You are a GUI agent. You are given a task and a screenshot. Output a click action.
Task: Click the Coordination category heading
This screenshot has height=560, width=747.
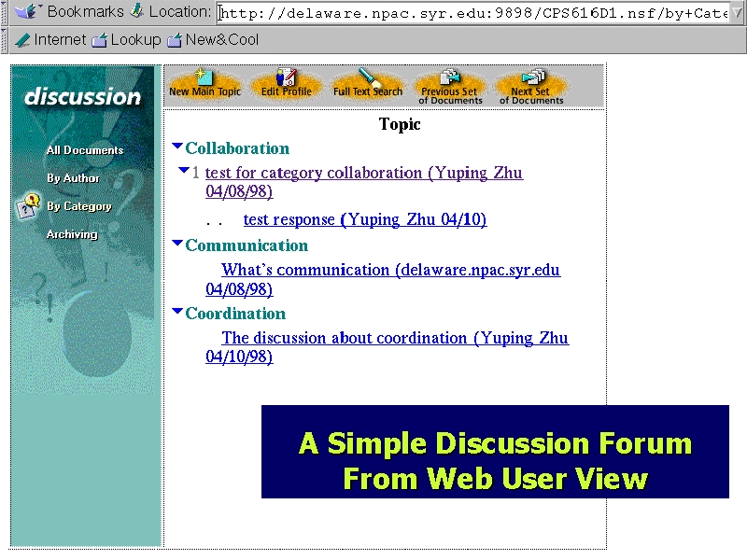[x=235, y=314]
